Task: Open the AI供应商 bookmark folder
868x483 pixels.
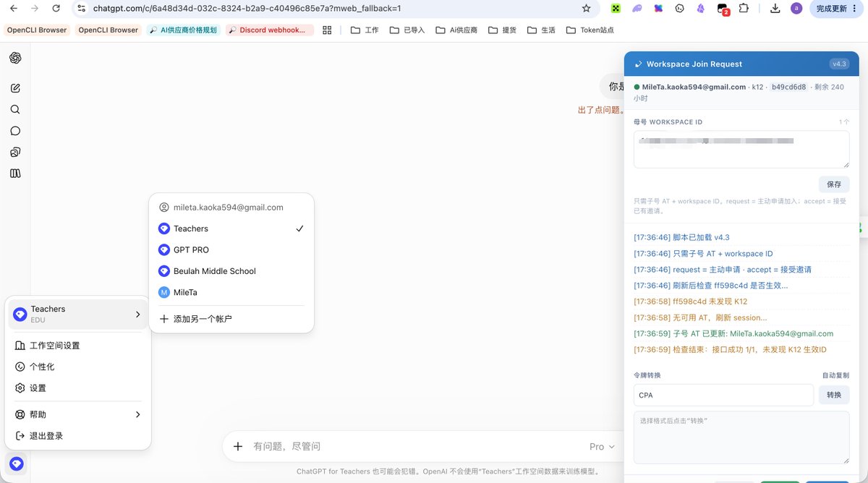Action: click(456, 30)
